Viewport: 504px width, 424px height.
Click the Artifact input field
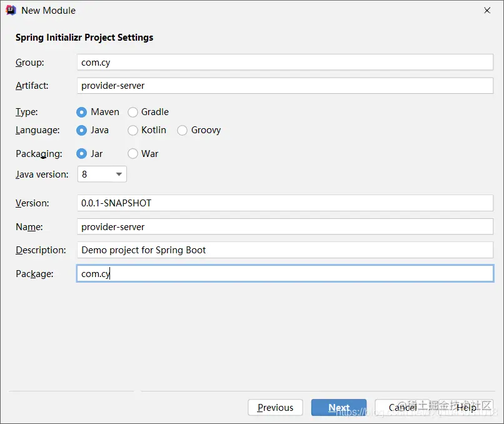pos(285,86)
